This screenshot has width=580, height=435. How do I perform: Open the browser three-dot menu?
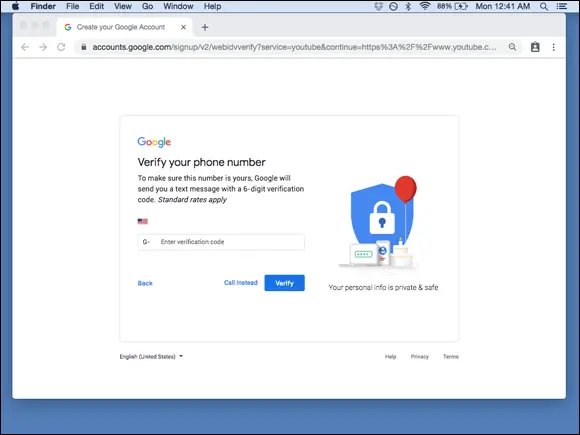click(553, 47)
